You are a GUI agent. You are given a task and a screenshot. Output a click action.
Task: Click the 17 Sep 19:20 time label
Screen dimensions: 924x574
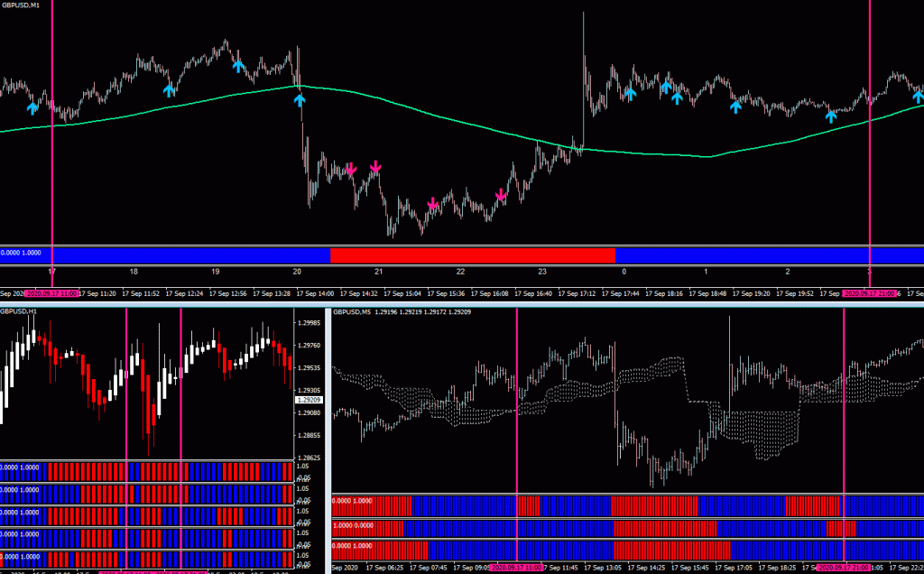[752, 293]
